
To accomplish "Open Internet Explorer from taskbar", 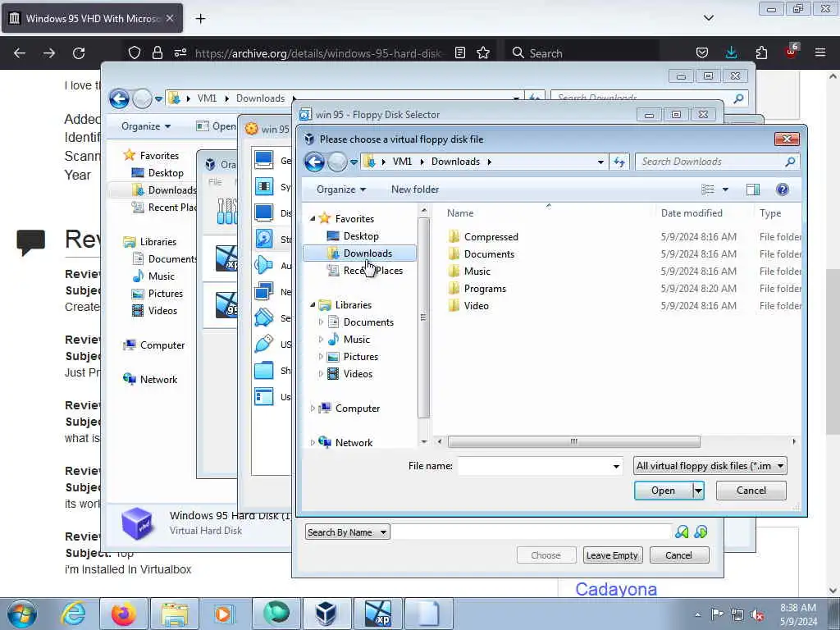I will 73,614.
